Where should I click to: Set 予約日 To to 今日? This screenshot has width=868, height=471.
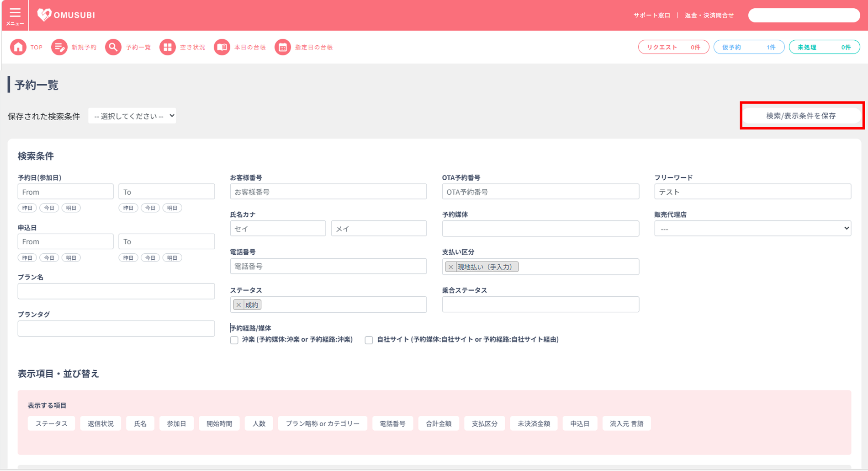click(x=150, y=208)
